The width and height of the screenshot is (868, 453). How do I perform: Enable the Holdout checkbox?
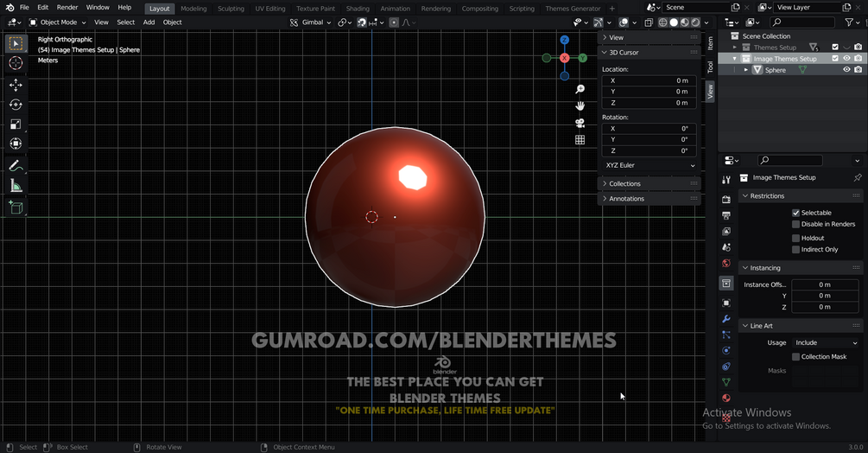795,238
